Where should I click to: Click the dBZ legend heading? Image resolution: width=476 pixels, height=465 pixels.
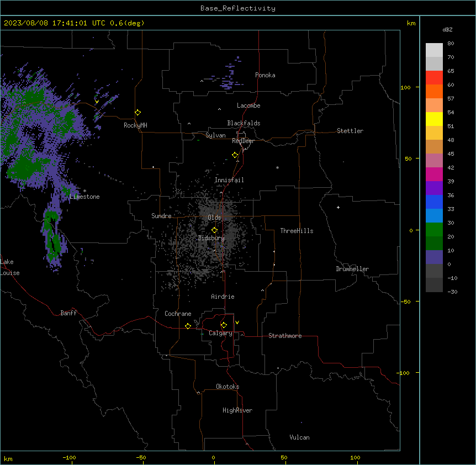pos(447,29)
